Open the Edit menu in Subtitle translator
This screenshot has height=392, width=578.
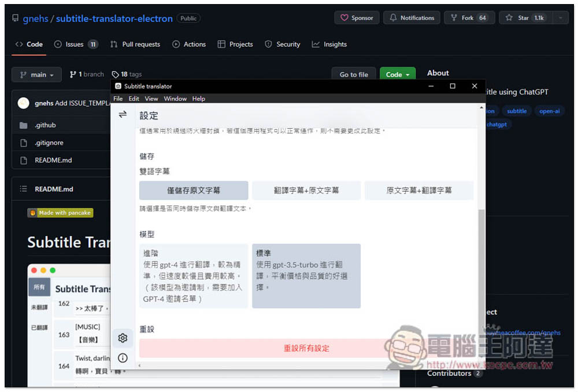134,99
